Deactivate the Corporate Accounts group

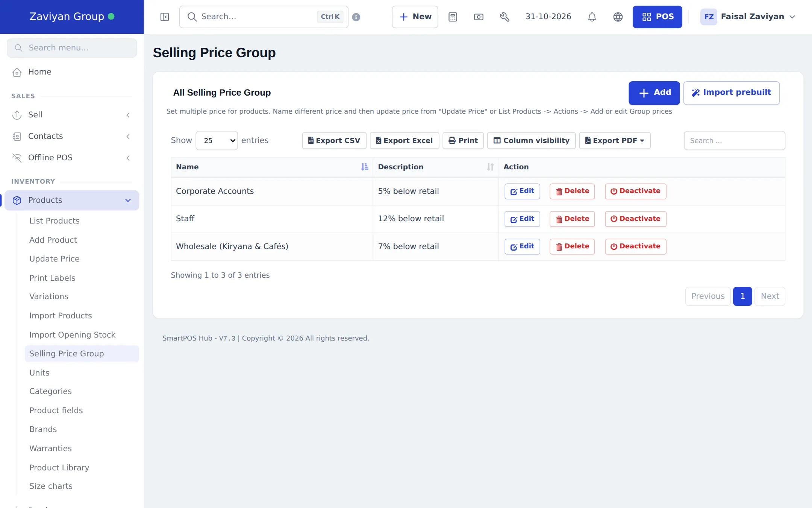tap(635, 191)
